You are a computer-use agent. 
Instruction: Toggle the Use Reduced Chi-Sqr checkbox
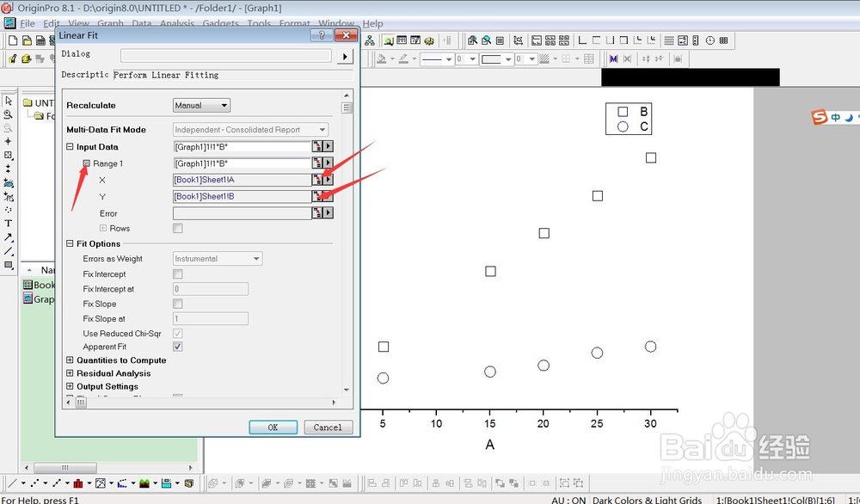click(178, 334)
